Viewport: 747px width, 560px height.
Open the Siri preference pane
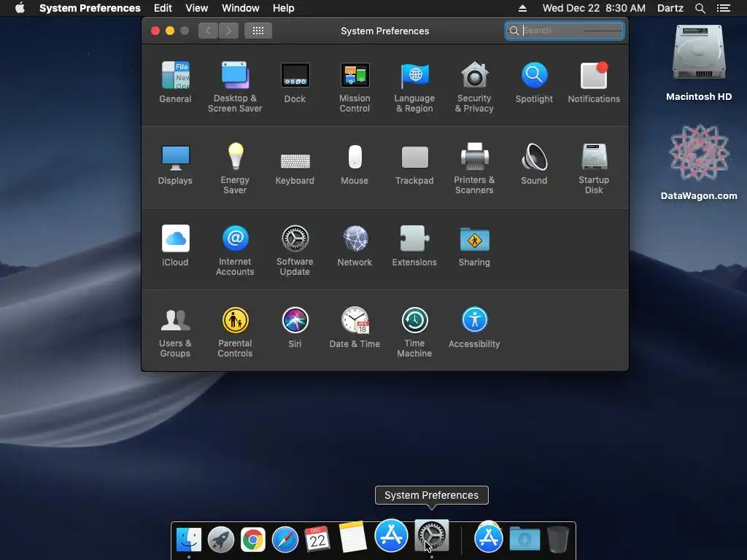[x=295, y=327]
